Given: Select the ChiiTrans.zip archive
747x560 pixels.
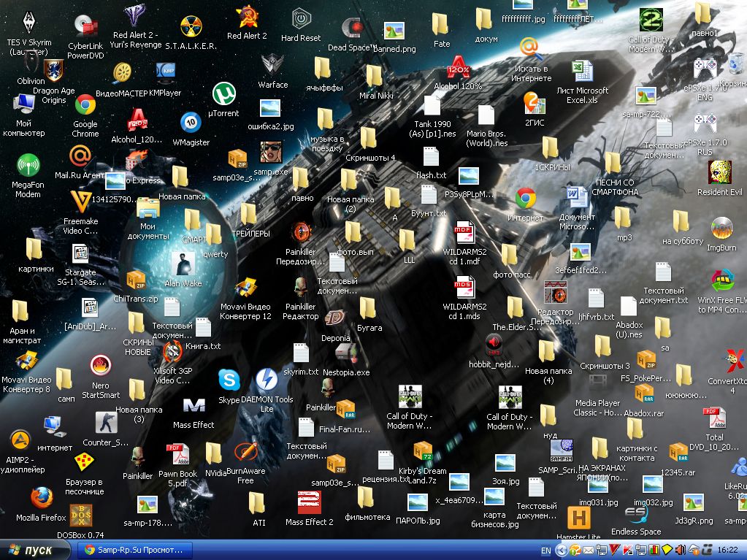Looking at the screenshot, I should [x=137, y=281].
